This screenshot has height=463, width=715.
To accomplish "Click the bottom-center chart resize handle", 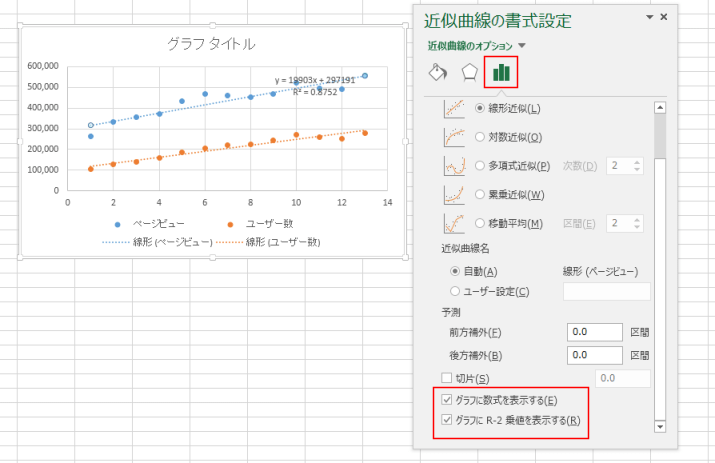I will 212,258.
